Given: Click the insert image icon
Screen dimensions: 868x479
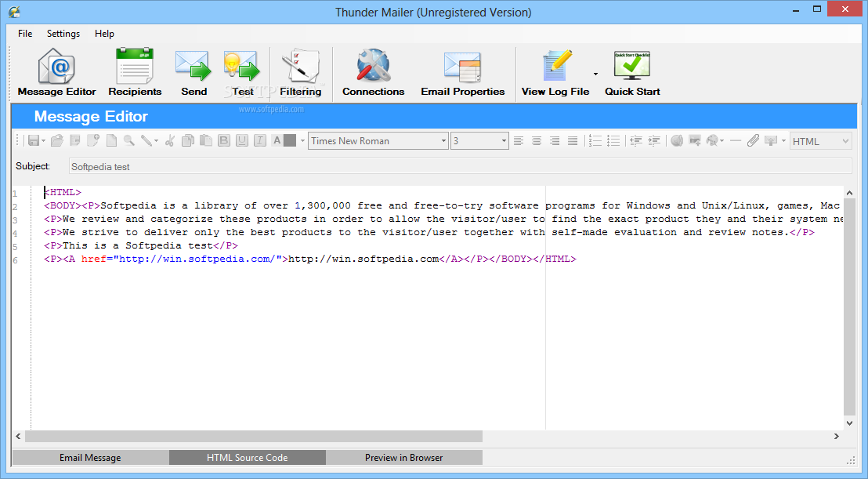Looking at the screenshot, I should tap(695, 140).
